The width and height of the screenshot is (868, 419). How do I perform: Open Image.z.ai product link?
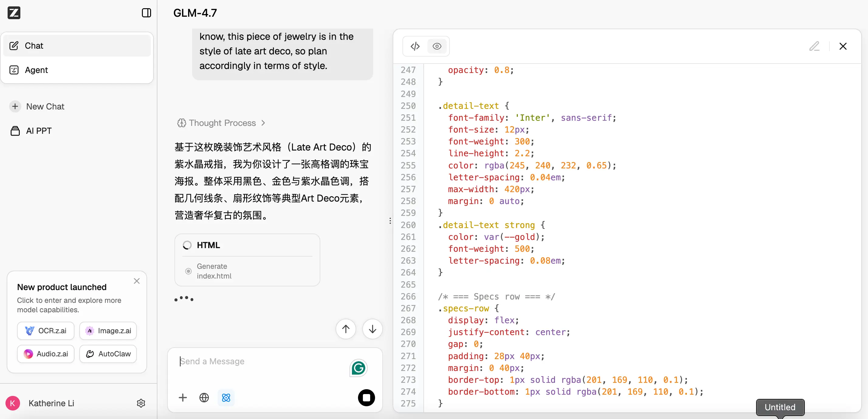[108, 331]
